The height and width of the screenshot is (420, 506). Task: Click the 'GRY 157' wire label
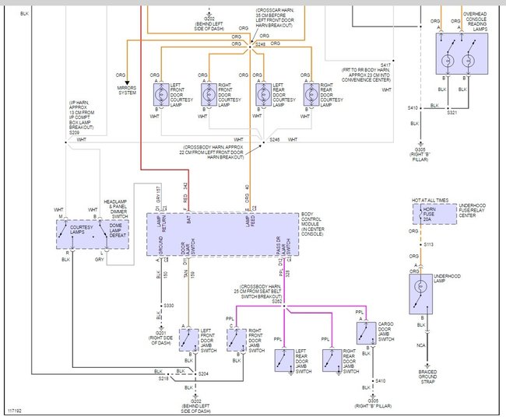coord(158,194)
